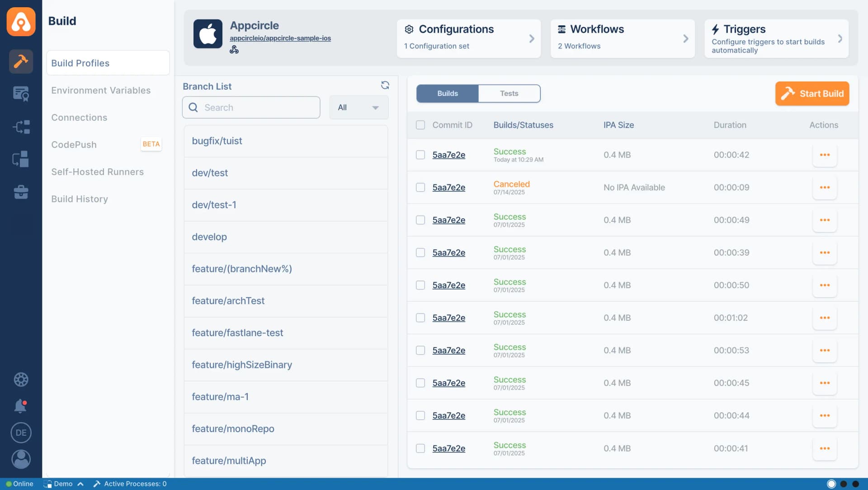Toggle the select-all Commit ID checkbox
The width and height of the screenshot is (868, 490).
(420, 125)
